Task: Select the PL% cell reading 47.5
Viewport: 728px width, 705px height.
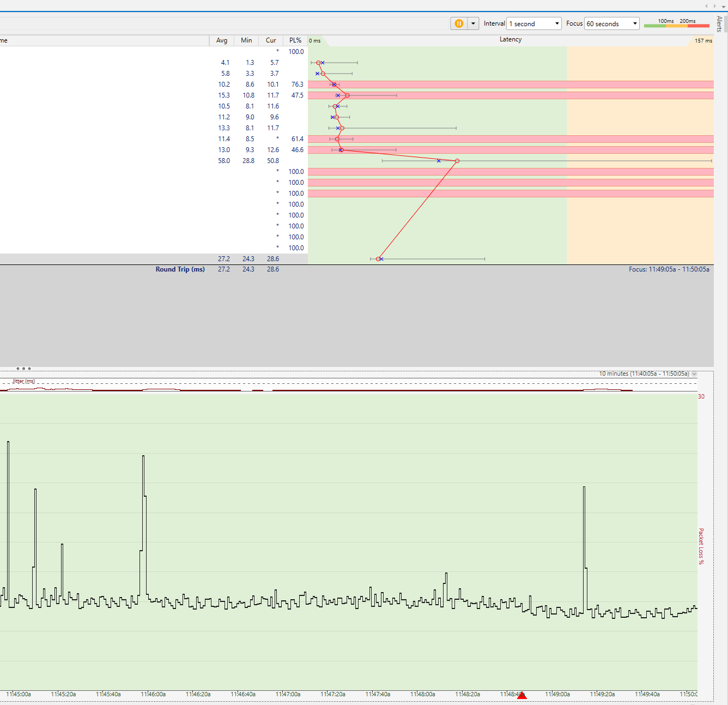Action: (298, 95)
